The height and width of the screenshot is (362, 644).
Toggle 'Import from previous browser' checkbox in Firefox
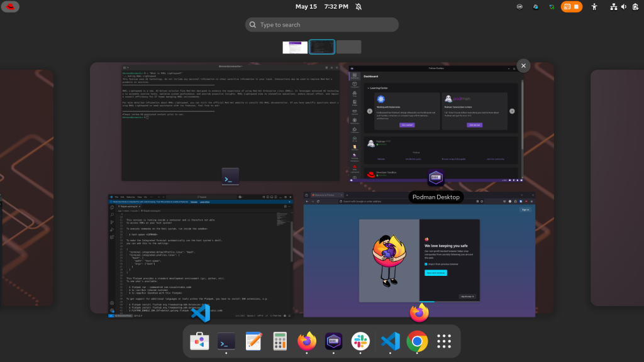426,264
